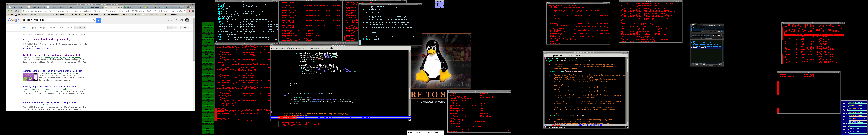This screenshot has height=135, width=868.
Task: Switch to MySQL Tutorial tab
Action: click(x=133, y=7)
